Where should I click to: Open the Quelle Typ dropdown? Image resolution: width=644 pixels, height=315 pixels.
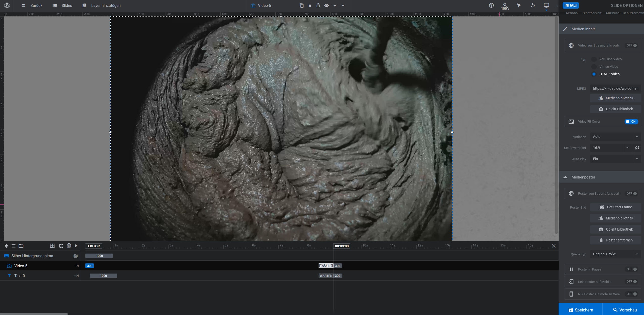pyautogui.click(x=615, y=254)
